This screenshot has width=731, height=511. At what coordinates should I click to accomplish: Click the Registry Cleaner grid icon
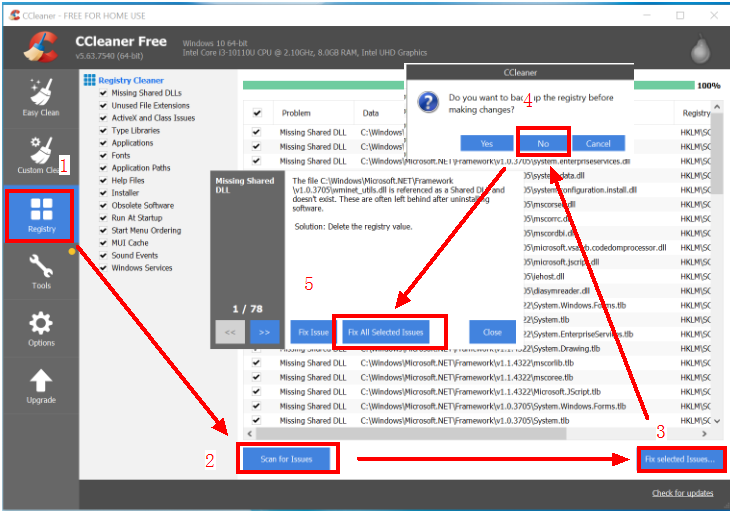(89, 80)
